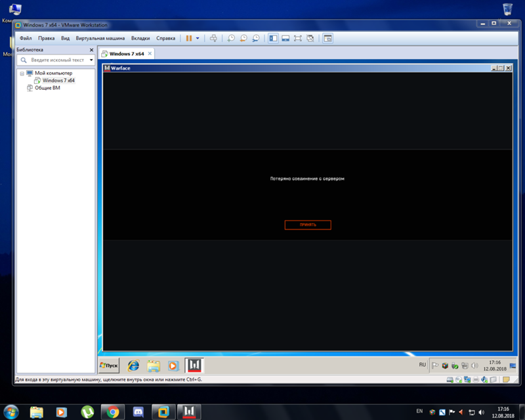This screenshot has width=525, height=420.
Task: Open the library search filter dropdown
Action: [91, 60]
